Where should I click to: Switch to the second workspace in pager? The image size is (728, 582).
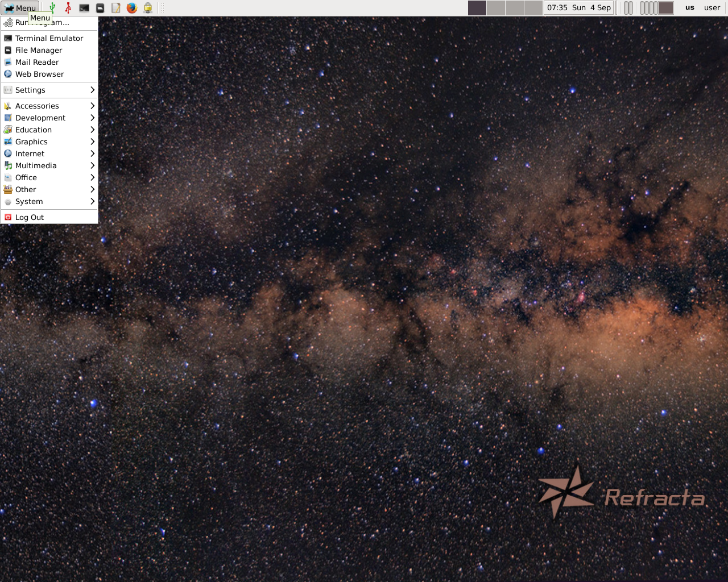[x=496, y=8]
